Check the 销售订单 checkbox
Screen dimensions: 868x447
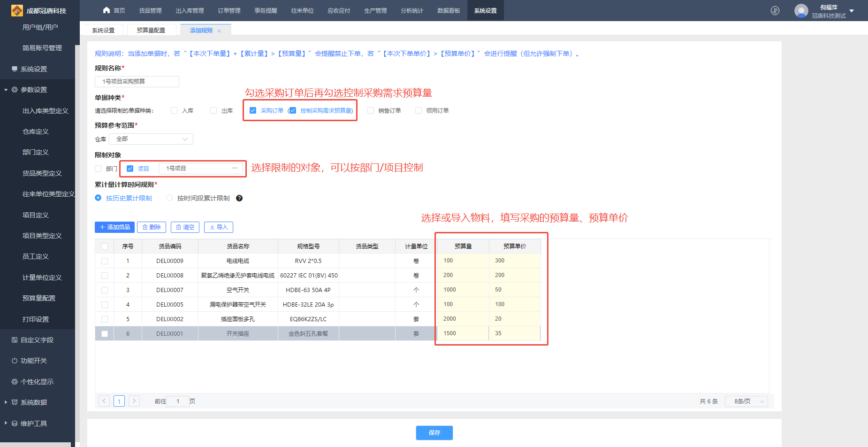pyautogui.click(x=371, y=110)
